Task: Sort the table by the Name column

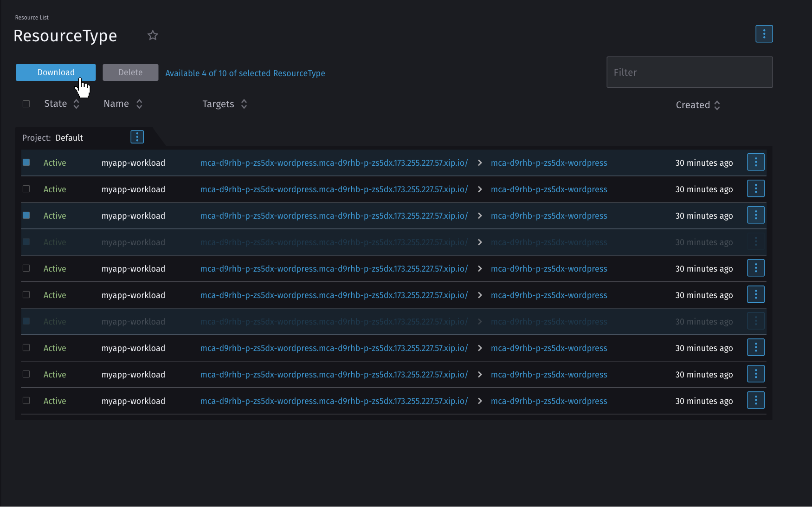Action: pos(139,104)
